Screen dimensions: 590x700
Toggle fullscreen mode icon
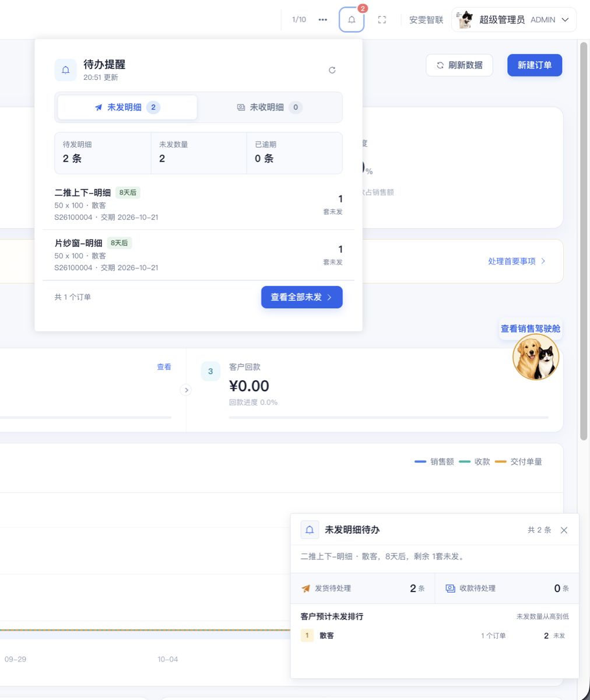pos(382,20)
